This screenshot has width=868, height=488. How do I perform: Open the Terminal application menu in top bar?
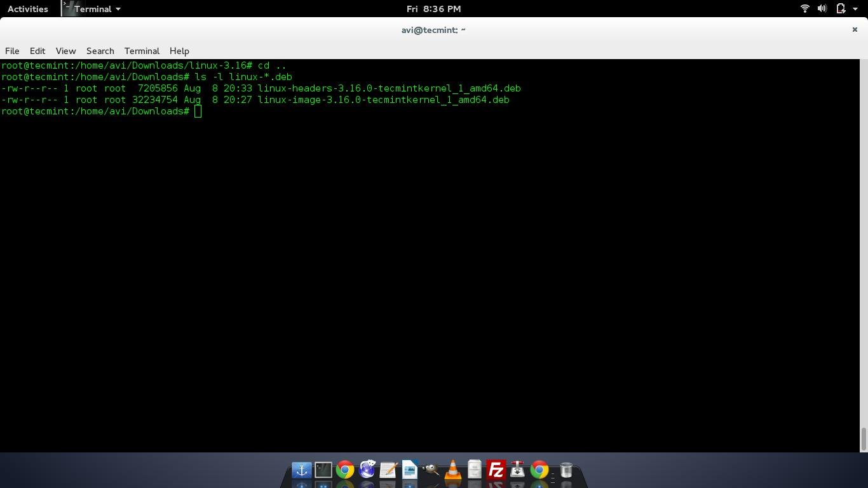coord(92,9)
